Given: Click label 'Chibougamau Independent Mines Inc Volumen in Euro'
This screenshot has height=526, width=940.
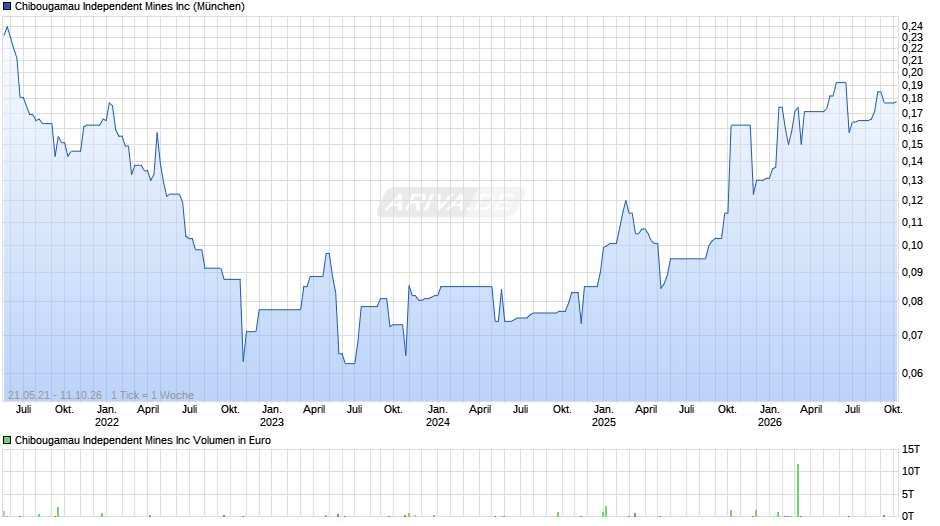Looking at the screenshot, I should click(143, 440).
